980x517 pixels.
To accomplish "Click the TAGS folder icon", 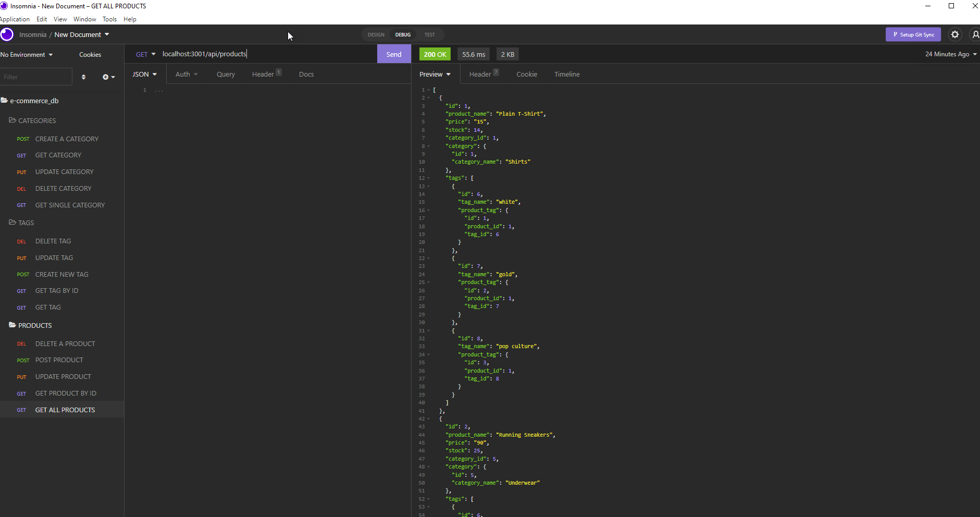I will point(11,223).
